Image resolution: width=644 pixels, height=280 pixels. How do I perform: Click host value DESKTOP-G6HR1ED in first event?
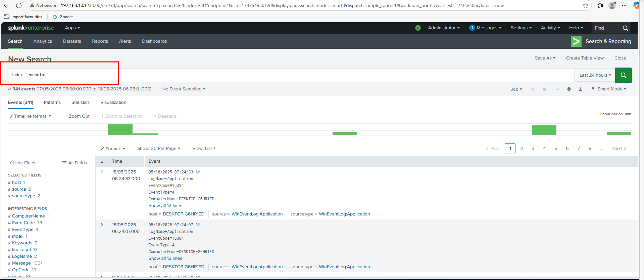coord(184,214)
